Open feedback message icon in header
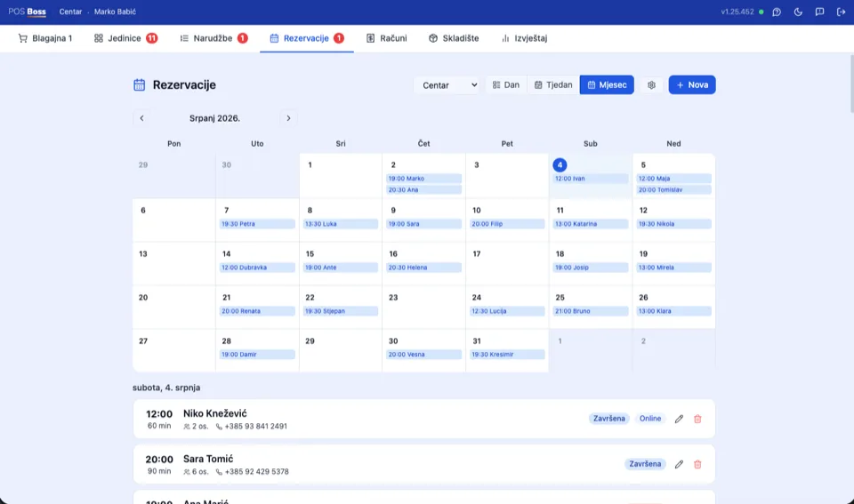Screen dimensions: 854x504 coord(819,12)
